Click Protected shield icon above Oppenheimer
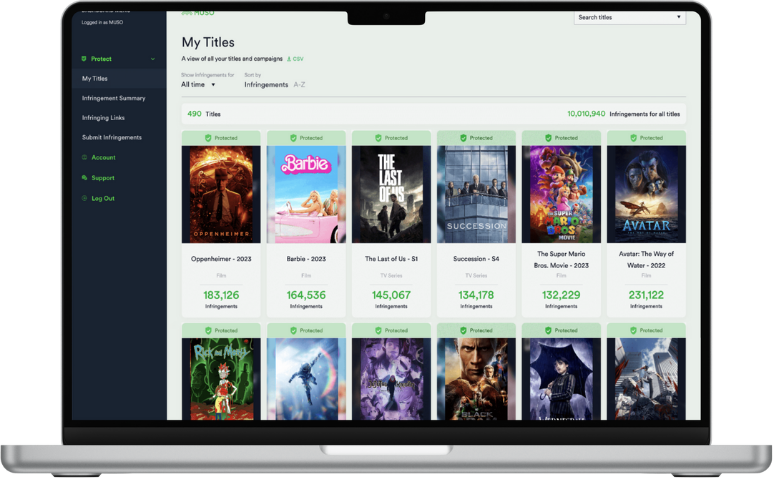 (208, 138)
